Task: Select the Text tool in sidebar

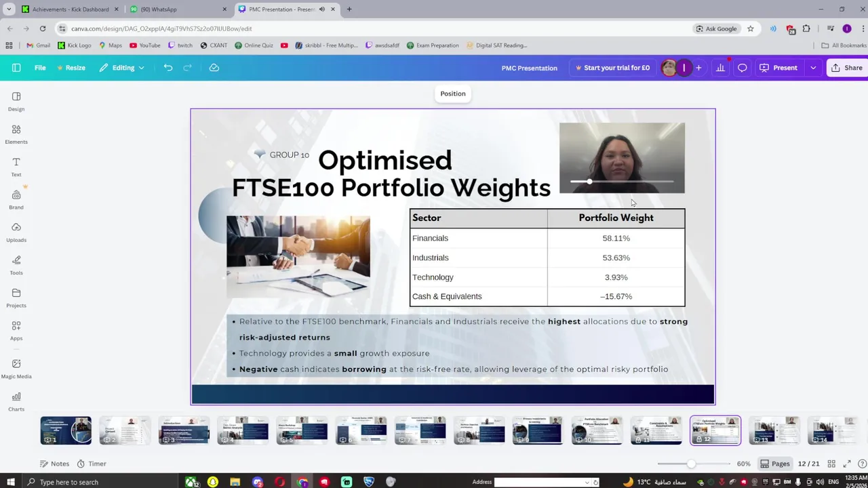Action: [x=16, y=167]
